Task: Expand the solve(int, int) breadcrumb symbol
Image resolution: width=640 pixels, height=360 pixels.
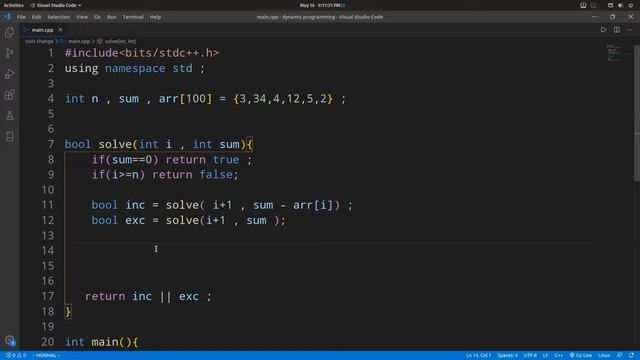Action: click(x=117, y=41)
